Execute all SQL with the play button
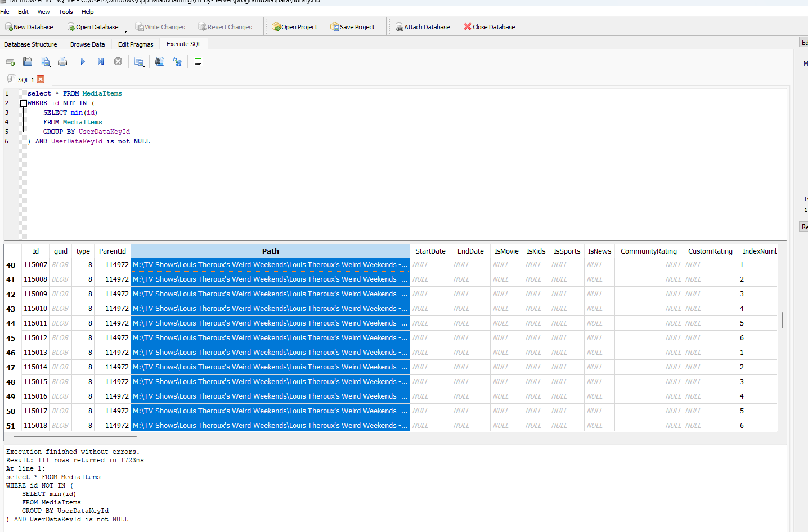 point(83,62)
